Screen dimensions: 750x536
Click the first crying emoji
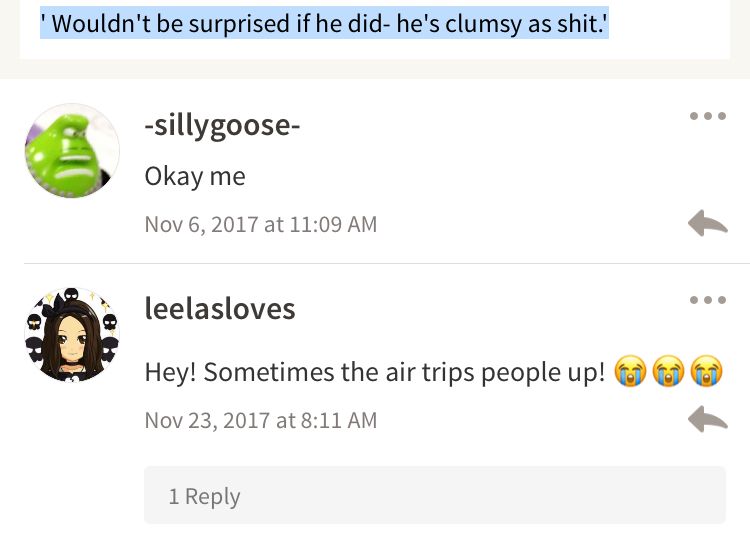[630, 372]
